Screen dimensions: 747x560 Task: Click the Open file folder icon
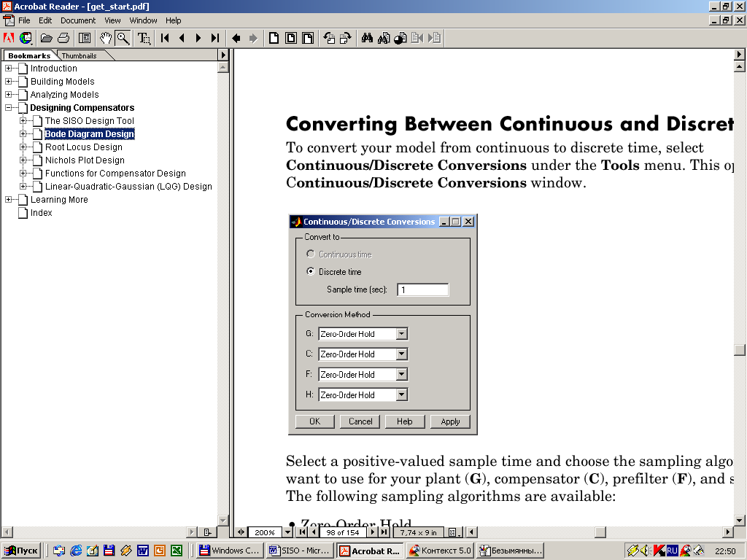[x=46, y=38]
